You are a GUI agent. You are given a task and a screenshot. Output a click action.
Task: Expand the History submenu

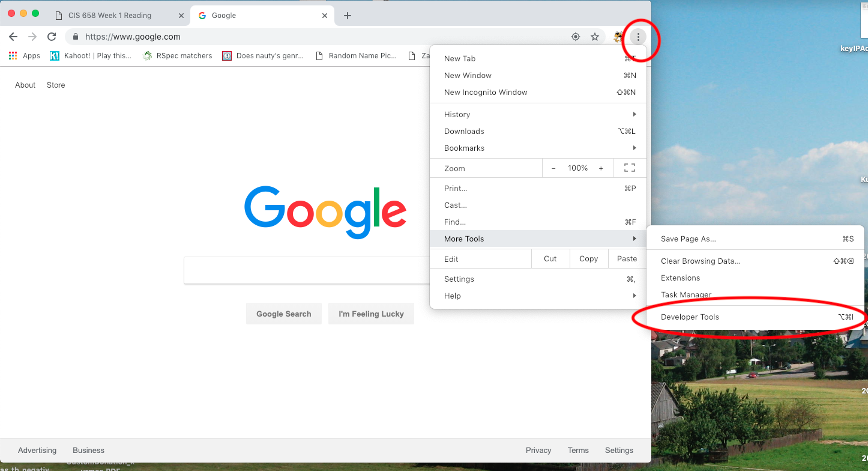pyautogui.click(x=538, y=114)
